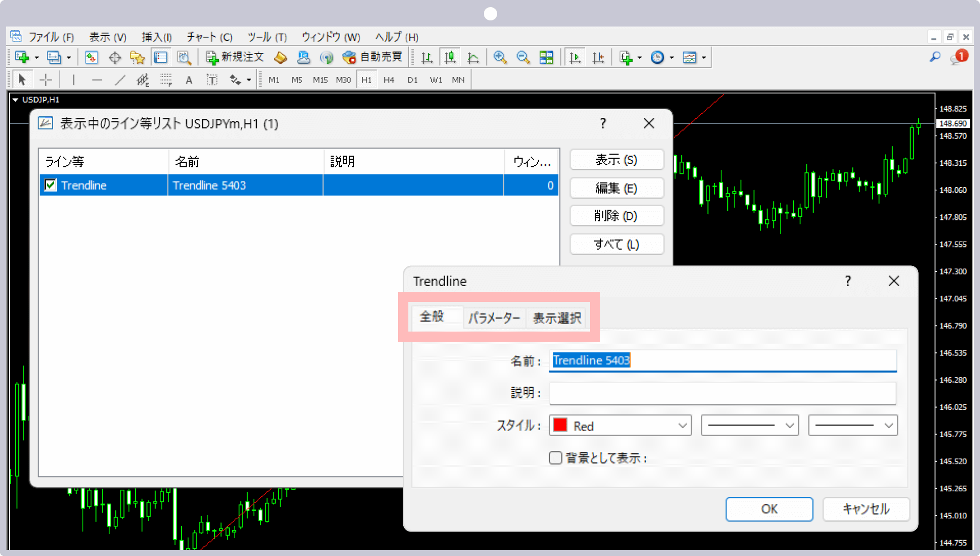Select the text A tool
980x556 pixels.
(x=189, y=80)
